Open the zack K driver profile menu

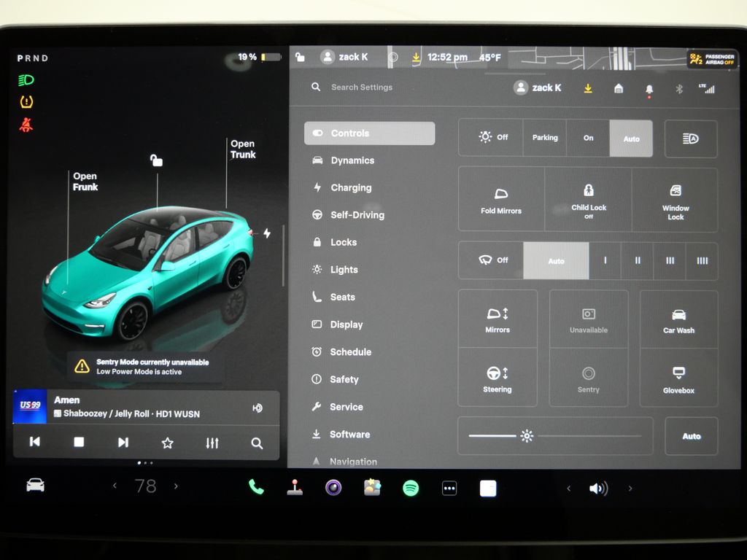point(540,87)
